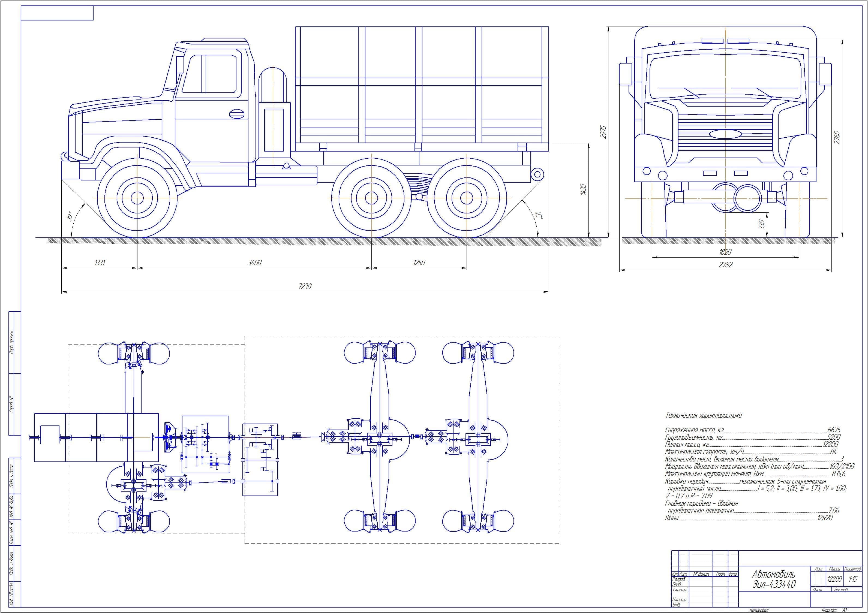The height and width of the screenshot is (613, 868).
Task: Select the 'Максимальный крутящий момент' line
Action: (x=755, y=474)
